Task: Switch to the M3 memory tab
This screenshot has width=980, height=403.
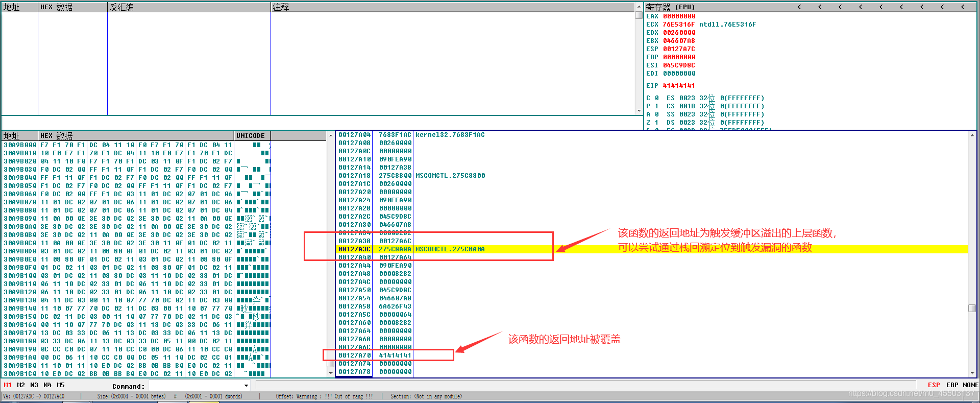Action: (34, 385)
